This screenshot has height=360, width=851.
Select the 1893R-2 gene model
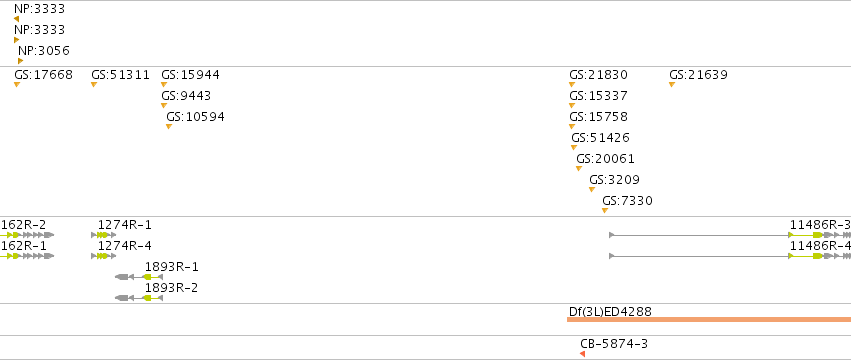139,298
